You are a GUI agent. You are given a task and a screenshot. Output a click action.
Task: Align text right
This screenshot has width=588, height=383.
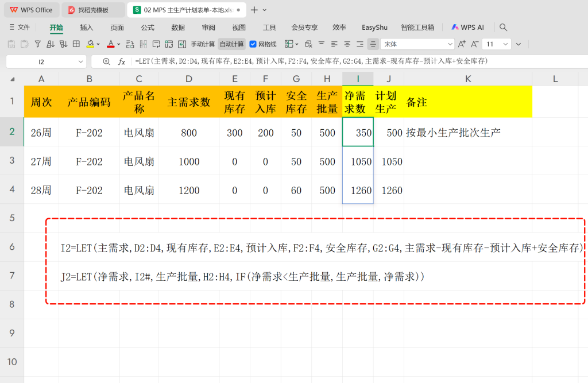tap(360, 44)
